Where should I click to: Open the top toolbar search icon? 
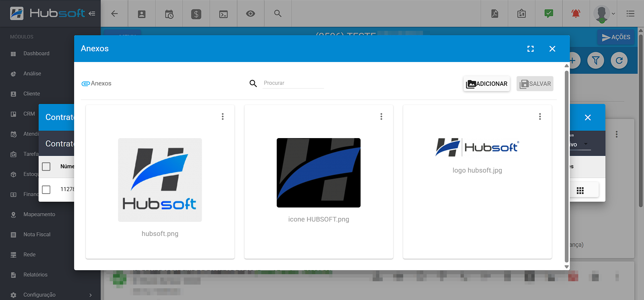pos(278,13)
